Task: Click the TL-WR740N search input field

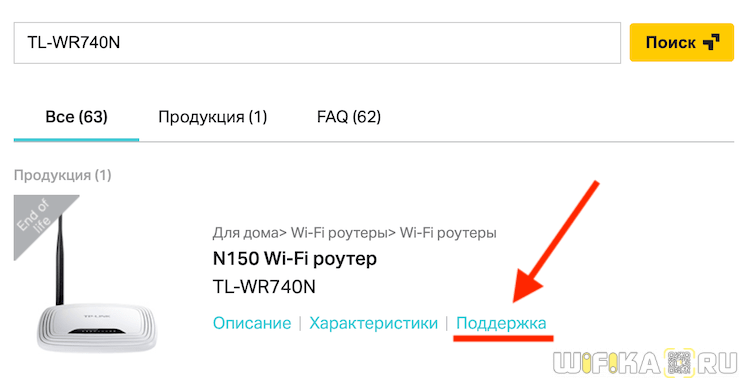Action: coord(317,43)
